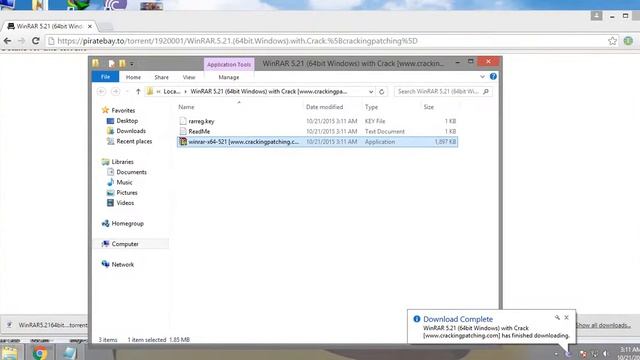Screen dimensions: 640x360
Task: Click the wrench icon in Download Complete popup
Action: 557,317
